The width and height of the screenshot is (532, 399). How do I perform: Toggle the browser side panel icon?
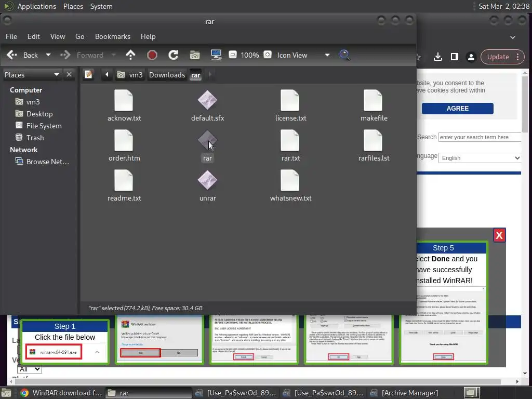point(454,57)
